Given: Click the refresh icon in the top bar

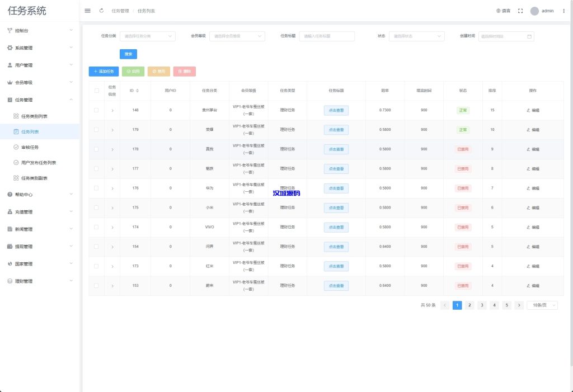Looking at the screenshot, I should tap(101, 11).
